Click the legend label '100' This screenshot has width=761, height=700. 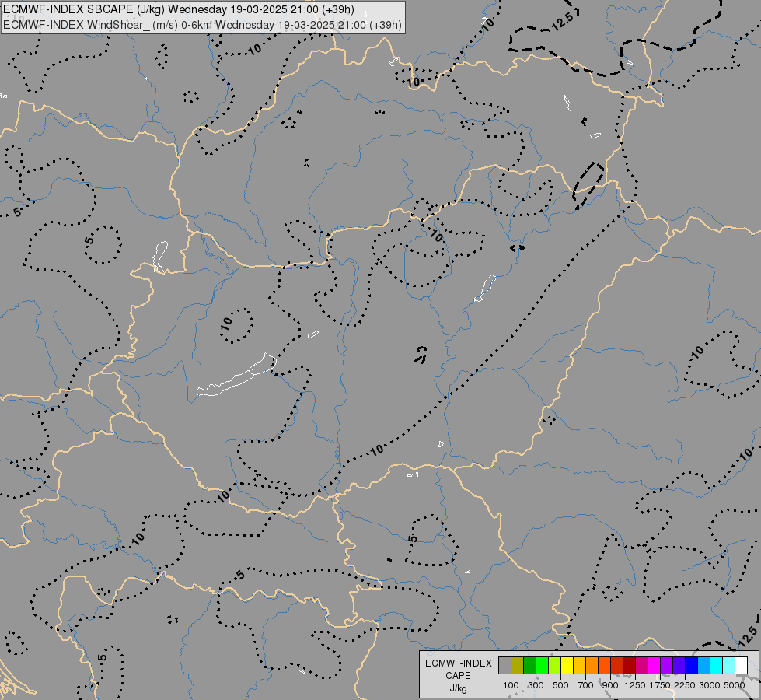click(x=511, y=685)
